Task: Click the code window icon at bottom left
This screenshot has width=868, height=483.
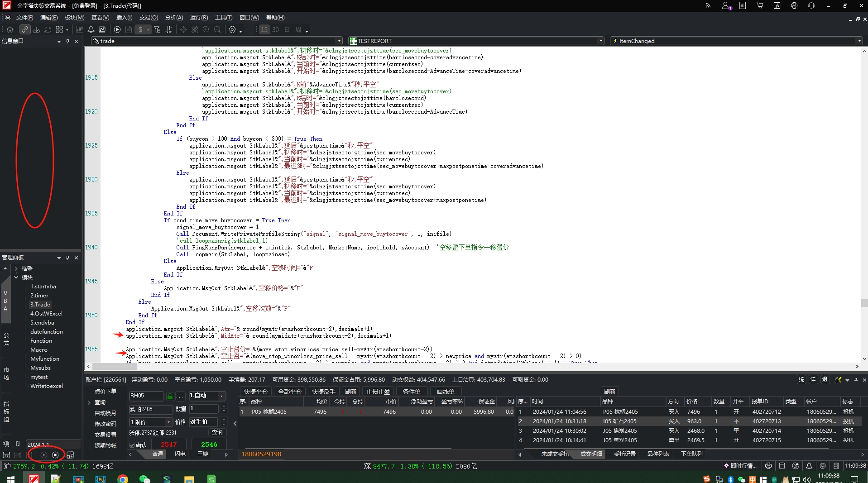Action: (6, 455)
